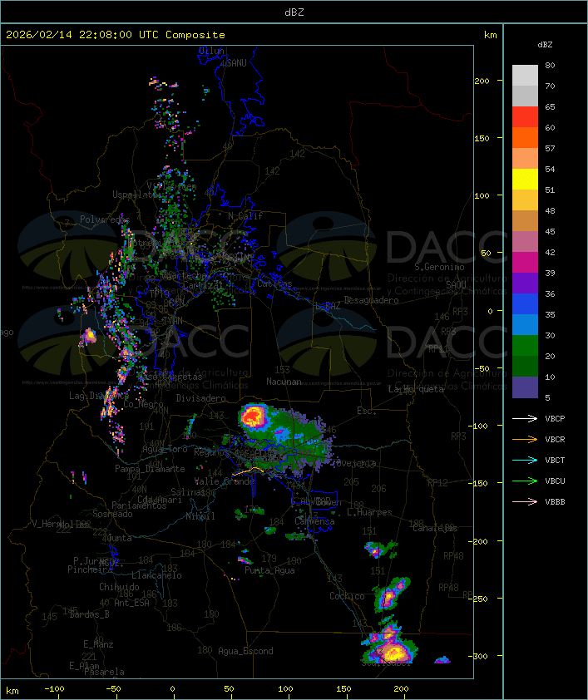
Task: Click the Carmensa place label
Action: pyautogui.click(x=314, y=521)
